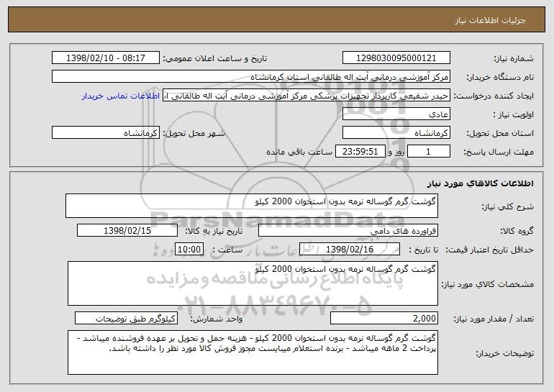
Task: Click the مشخصات کالای مورد نیاز text area
Action: tap(253, 283)
